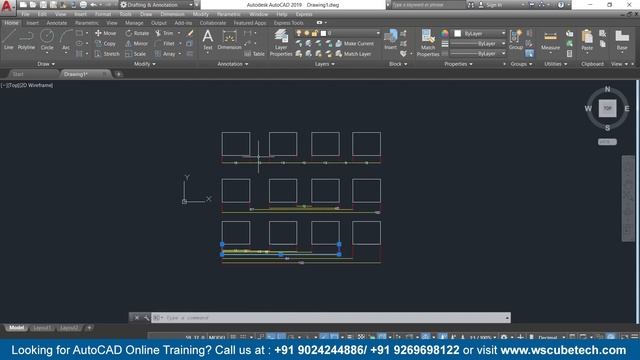This screenshot has height=360, width=640.
Task: Expand the Draw panel
Action: coord(46,64)
